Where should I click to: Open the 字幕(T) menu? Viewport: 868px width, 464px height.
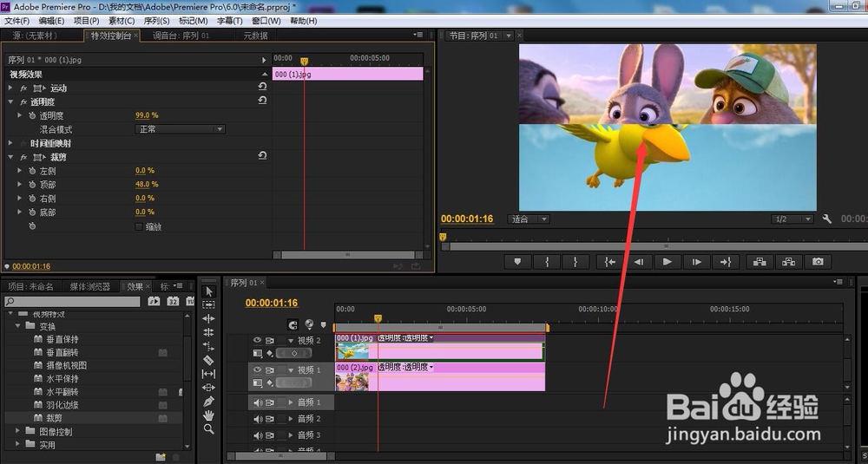coord(229,21)
